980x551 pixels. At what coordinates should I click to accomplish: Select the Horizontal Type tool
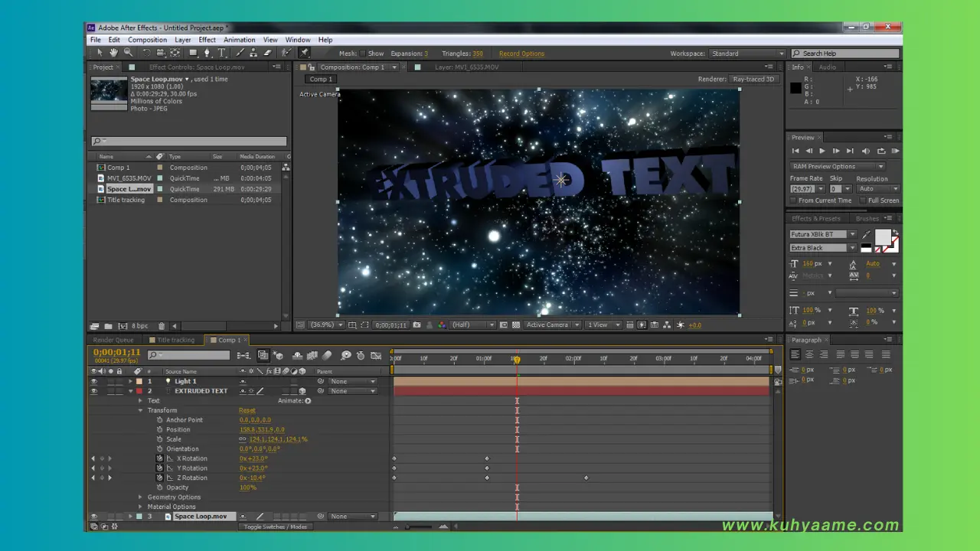(x=222, y=53)
